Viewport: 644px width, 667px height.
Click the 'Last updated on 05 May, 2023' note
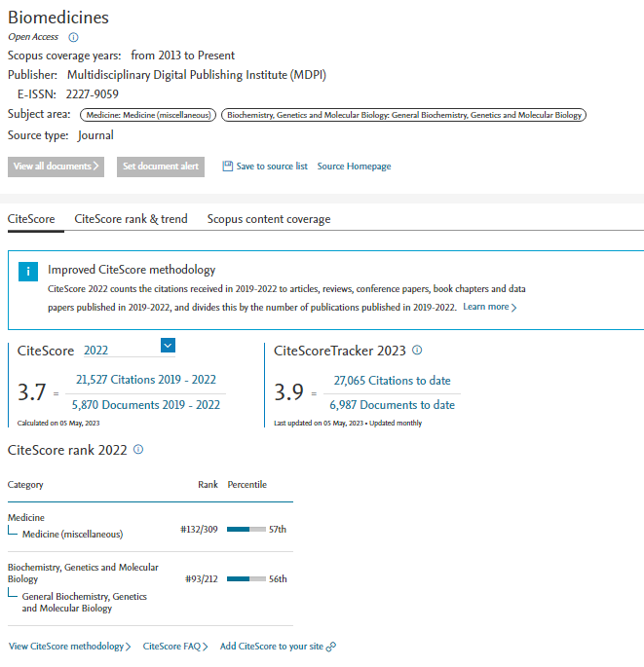[319, 423]
